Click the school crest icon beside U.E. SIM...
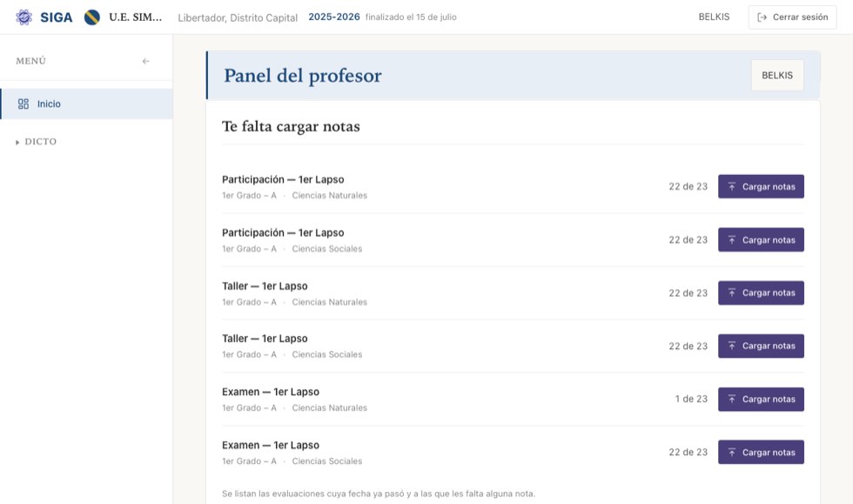The image size is (853, 504). tap(92, 17)
